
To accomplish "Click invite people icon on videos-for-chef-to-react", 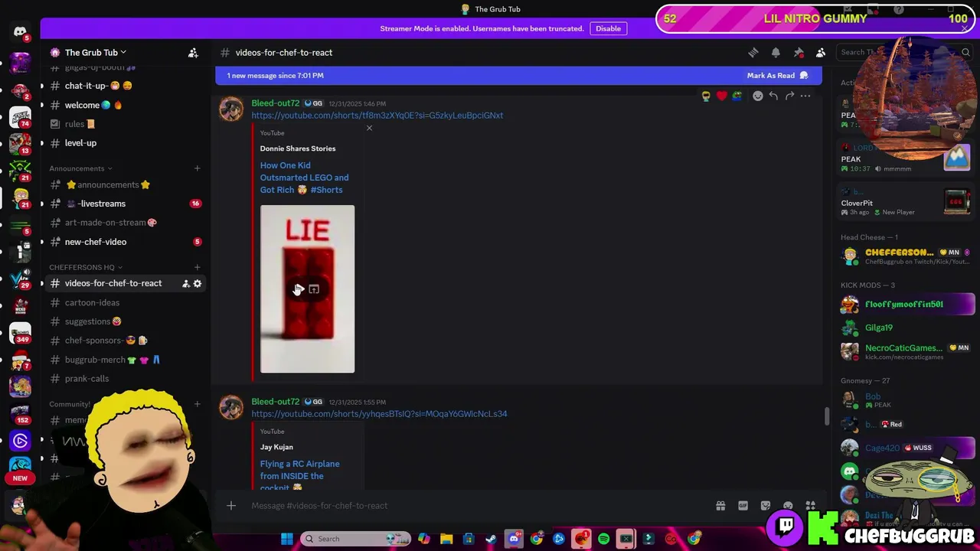I will pos(185,283).
